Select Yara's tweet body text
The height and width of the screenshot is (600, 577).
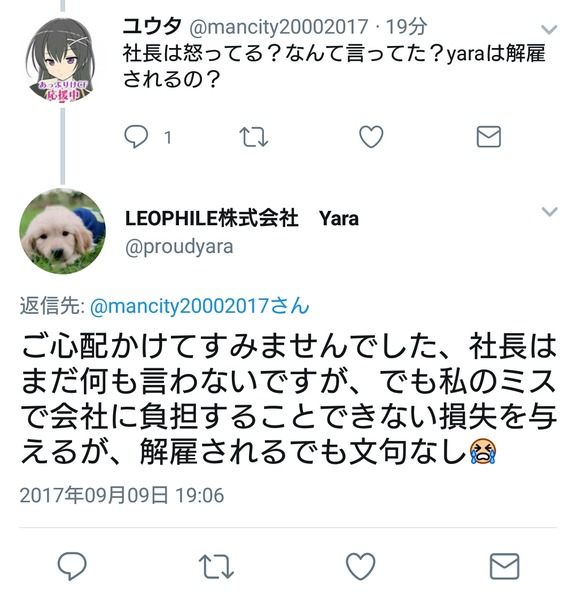coord(288,399)
